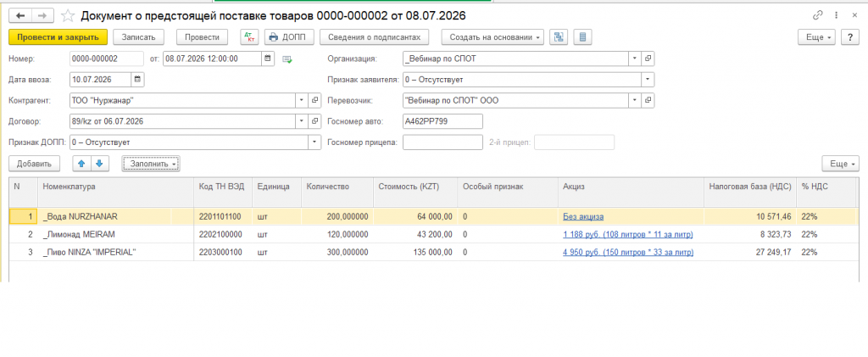Expand the Контрагент dropdown list
The width and height of the screenshot is (868, 357).
click(x=302, y=100)
